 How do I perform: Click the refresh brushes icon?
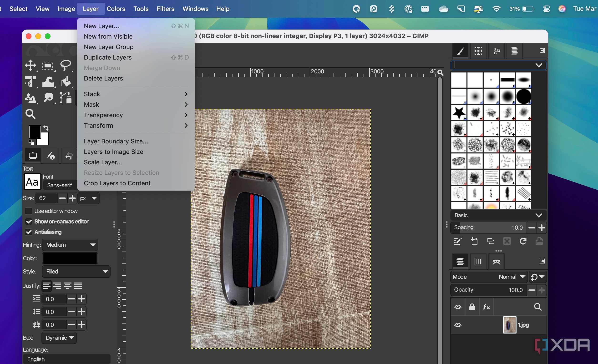(x=523, y=241)
